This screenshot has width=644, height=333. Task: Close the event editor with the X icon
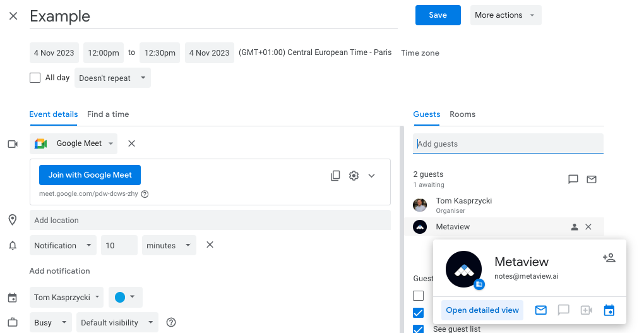click(x=13, y=16)
